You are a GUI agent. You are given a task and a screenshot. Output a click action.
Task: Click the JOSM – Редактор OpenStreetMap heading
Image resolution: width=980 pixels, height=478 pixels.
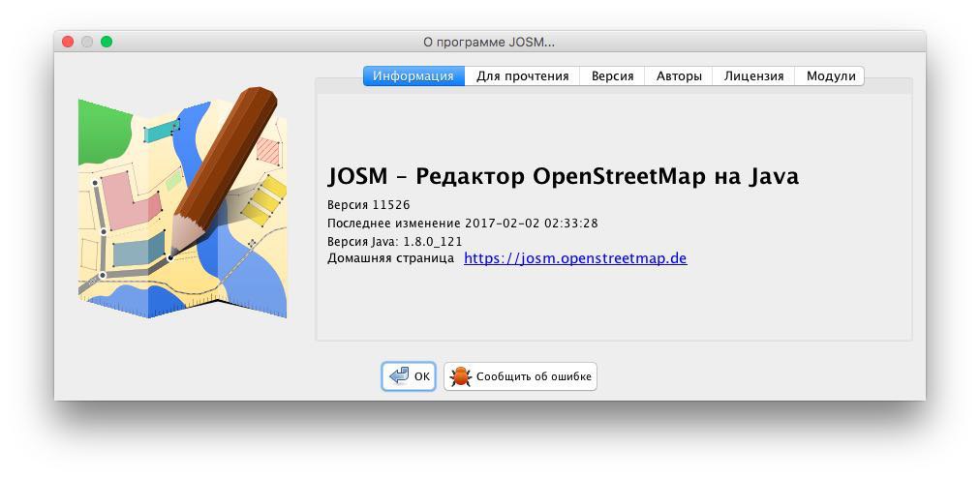click(x=564, y=177)
